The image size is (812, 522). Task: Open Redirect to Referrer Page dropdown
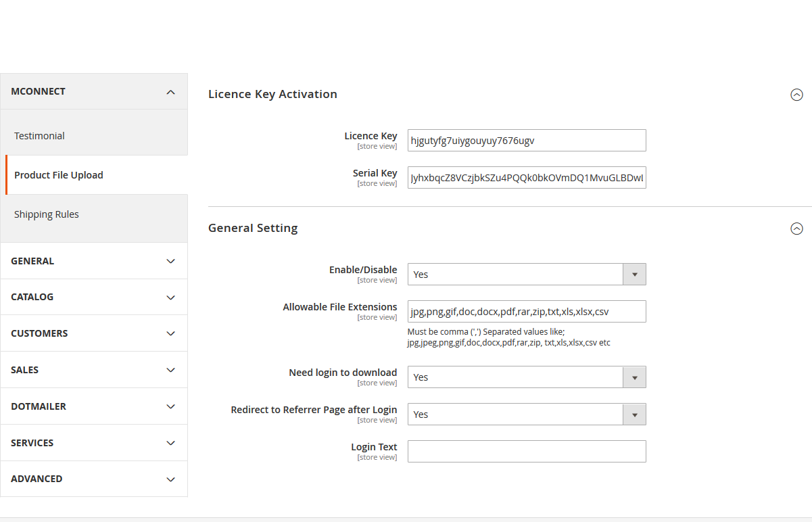coord(526,414)
